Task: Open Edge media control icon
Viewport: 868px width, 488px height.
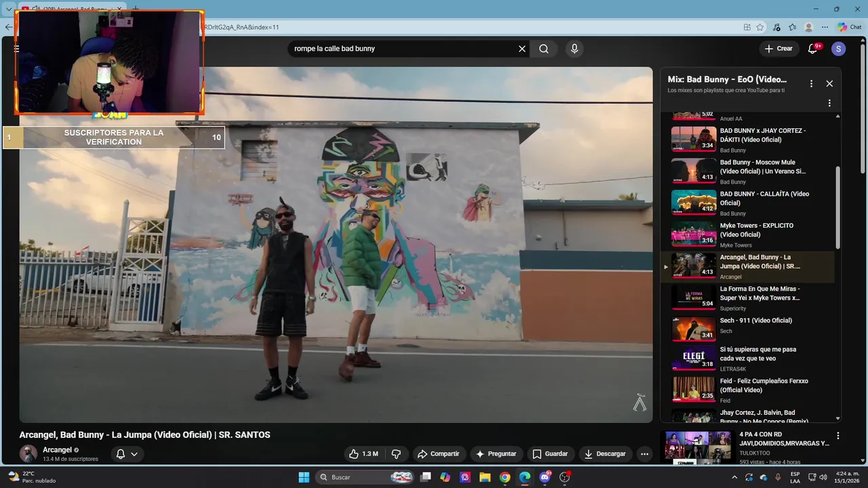Action: (776, 27)
